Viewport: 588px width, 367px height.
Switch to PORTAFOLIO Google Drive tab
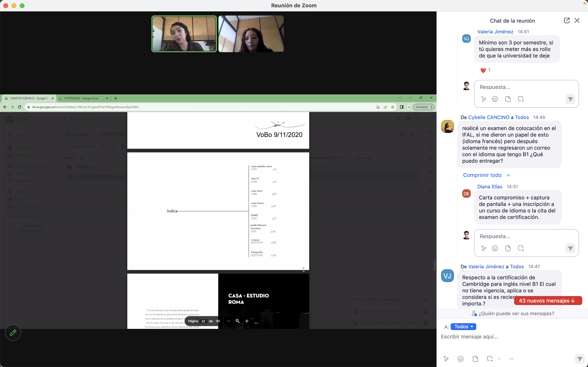pos(81,98)
